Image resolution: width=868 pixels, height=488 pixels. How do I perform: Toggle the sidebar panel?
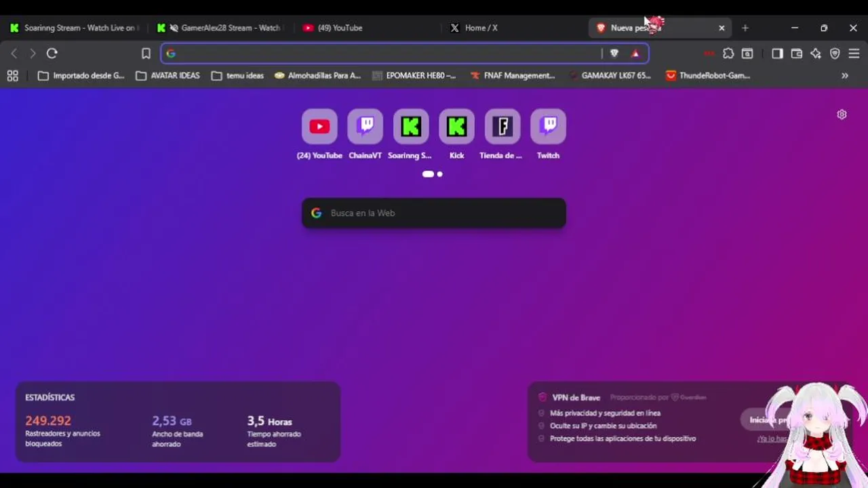tap(777, 54)
